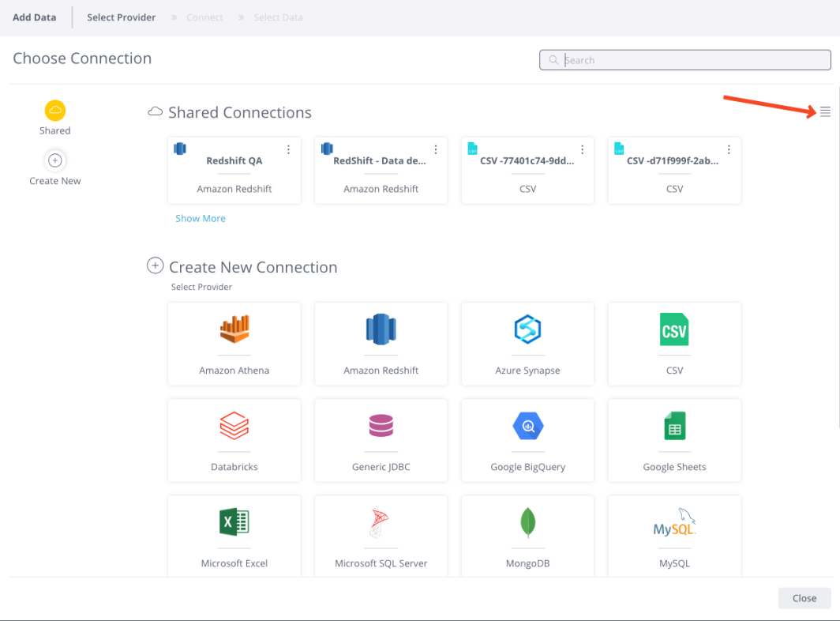Click inside the Search connections field
This screenshot has width=840, height=621.
685,60
